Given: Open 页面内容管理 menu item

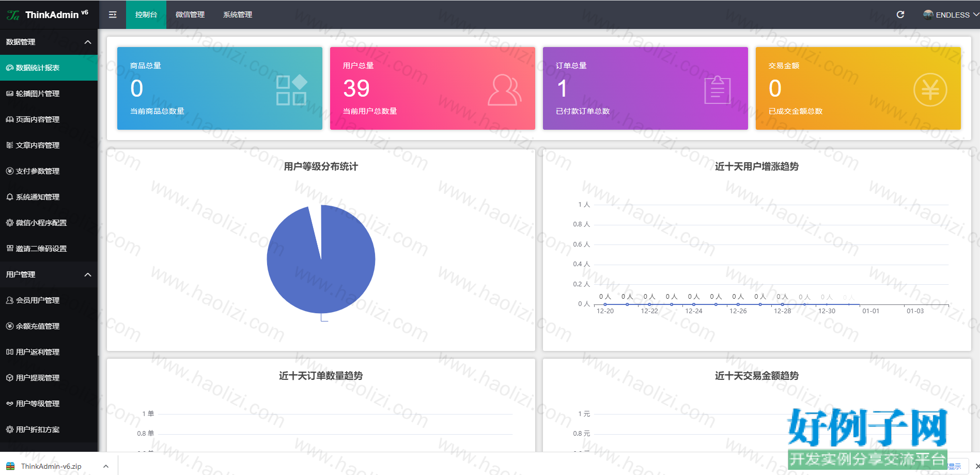Looking at the screenshot, I should 49,119.
